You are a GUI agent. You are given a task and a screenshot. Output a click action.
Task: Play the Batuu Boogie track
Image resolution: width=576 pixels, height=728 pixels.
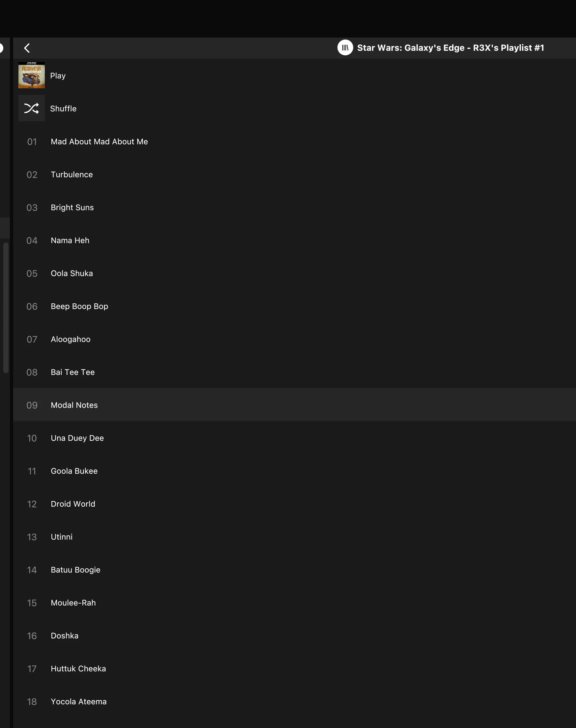(x=75, y=570)
